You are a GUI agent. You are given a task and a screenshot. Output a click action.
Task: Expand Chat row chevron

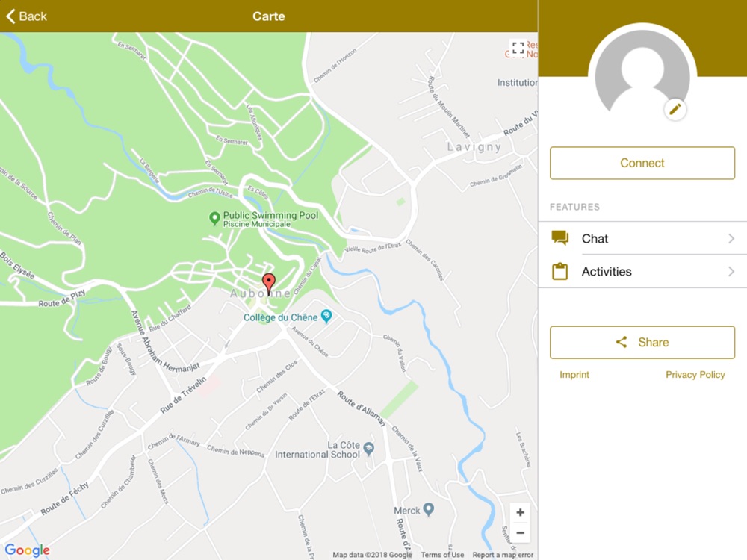coord(731,238)
